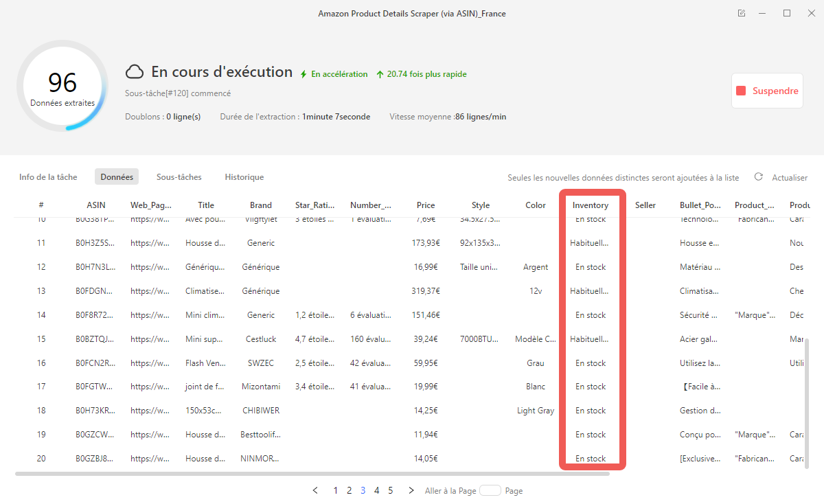
Task: Click the vertical table scrollbar
Action: tap(807, 403)
